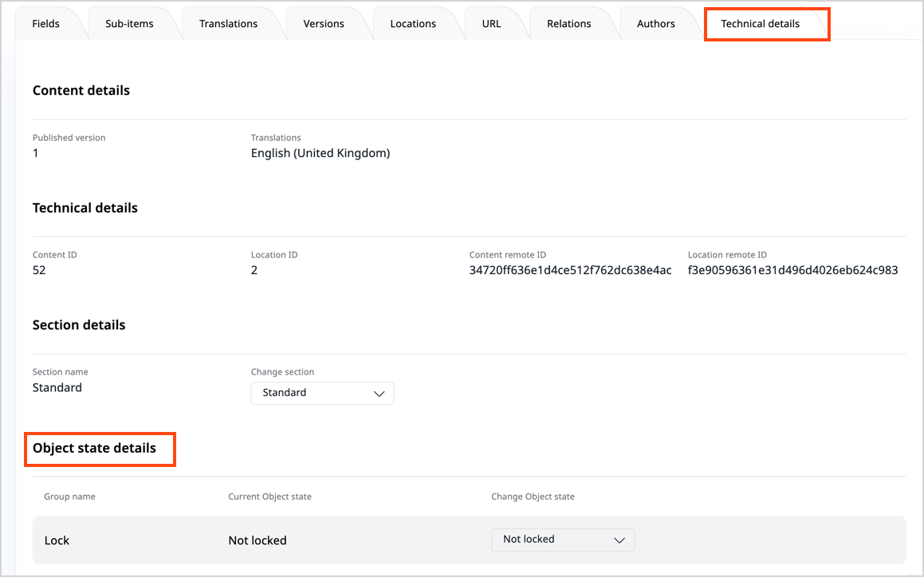This screenshot has width=924, height=577.
Task: Click the Not locked state chevron
Action: point(620,540)
